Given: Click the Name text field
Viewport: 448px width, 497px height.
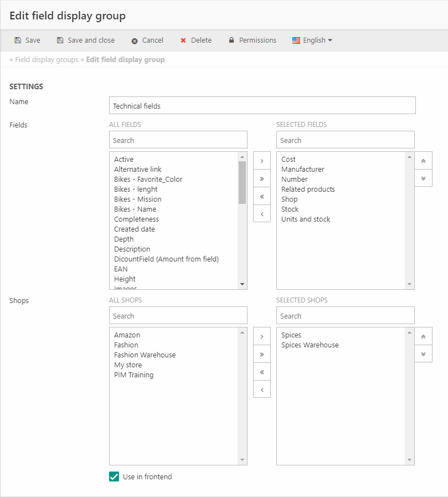Looking at the screenshot, I should click(x=262, y=106).
